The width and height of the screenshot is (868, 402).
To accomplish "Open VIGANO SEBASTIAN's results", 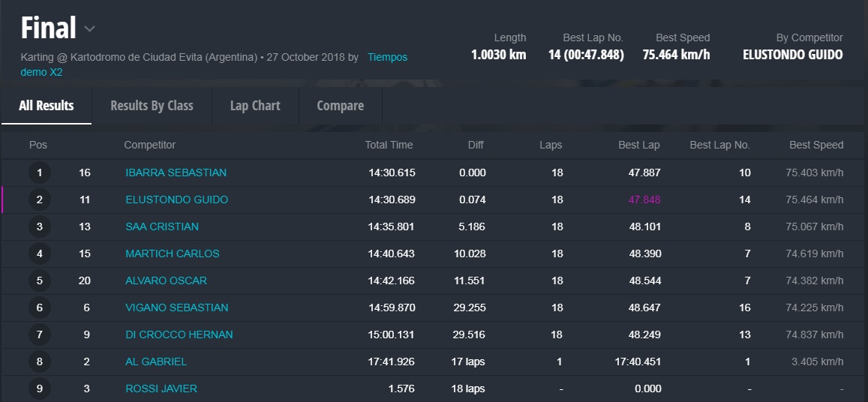I will [176, 307].
